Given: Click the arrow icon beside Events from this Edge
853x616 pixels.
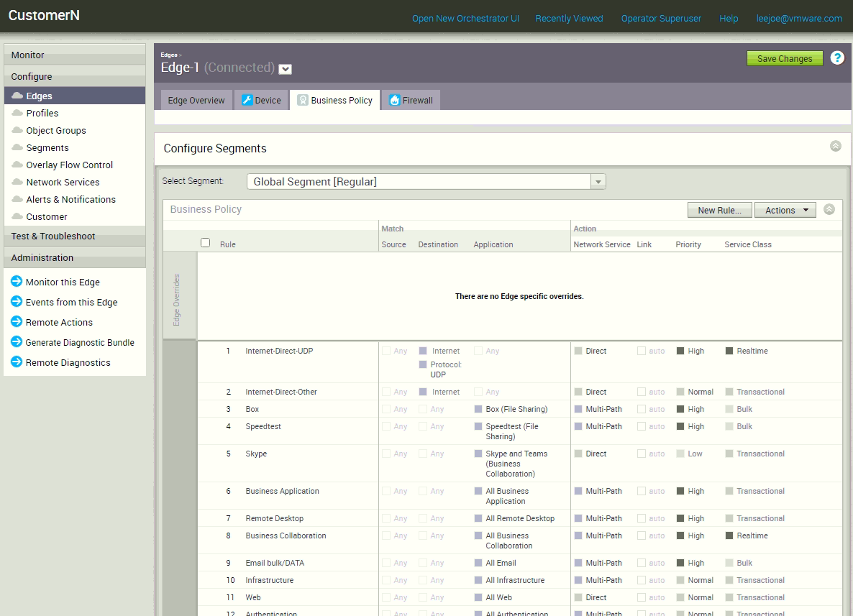Looking at the screenshot, I should [x=17, y=302].
